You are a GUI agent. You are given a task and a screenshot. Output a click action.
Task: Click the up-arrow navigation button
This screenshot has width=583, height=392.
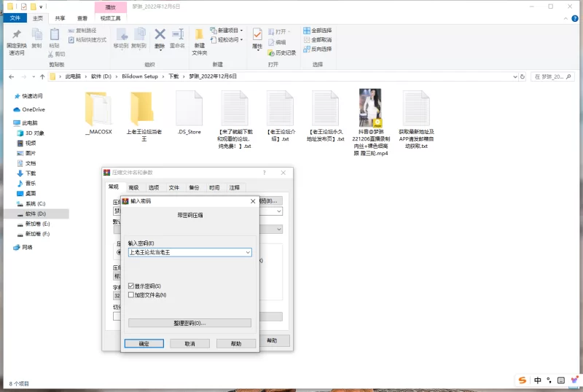click(x=41, y=76)
